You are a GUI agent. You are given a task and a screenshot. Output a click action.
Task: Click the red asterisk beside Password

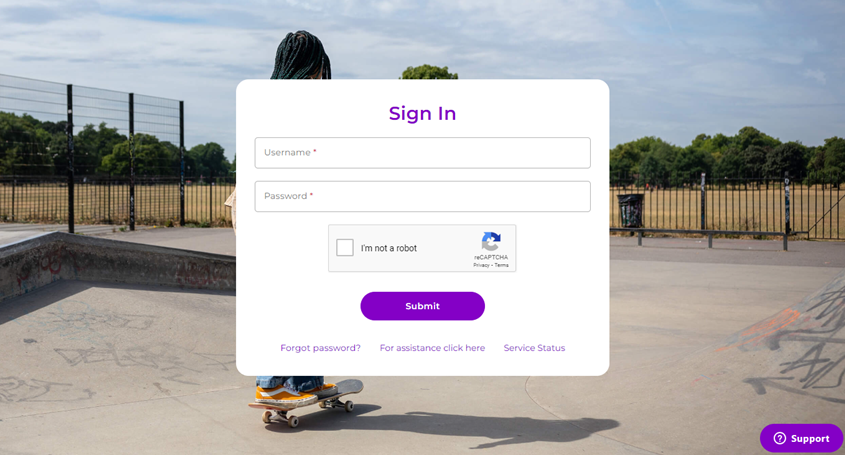(x=311, y=195)
